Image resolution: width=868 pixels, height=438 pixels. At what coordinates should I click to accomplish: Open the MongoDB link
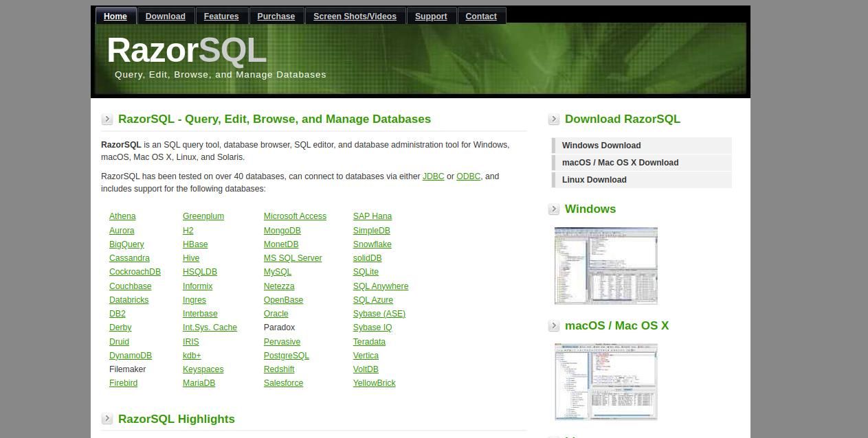tap(282, 231)
